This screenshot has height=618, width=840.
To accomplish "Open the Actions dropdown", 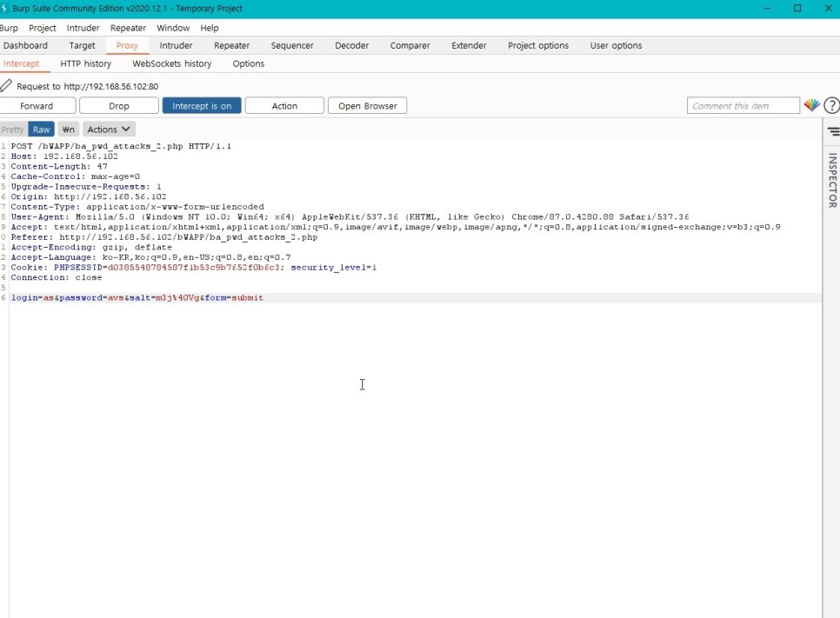I will coord(109,130).
